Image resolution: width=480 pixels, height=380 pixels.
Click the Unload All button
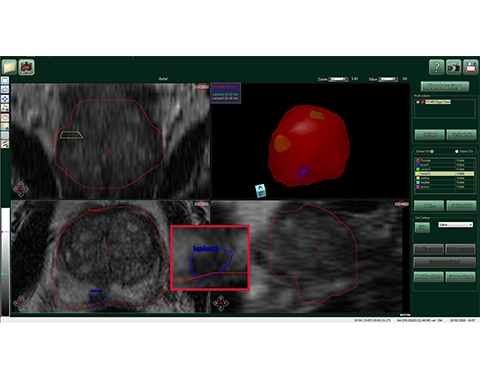point(461,135)
